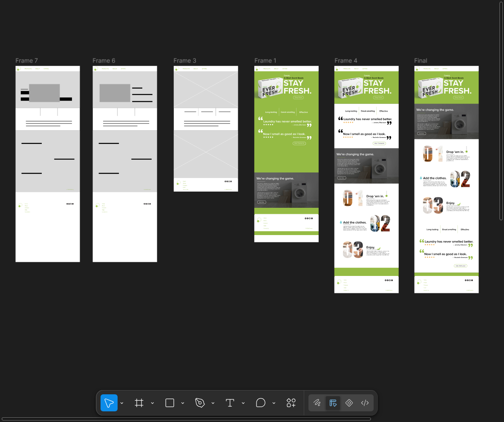Select the Rectangle shape tool

point(170,403)
